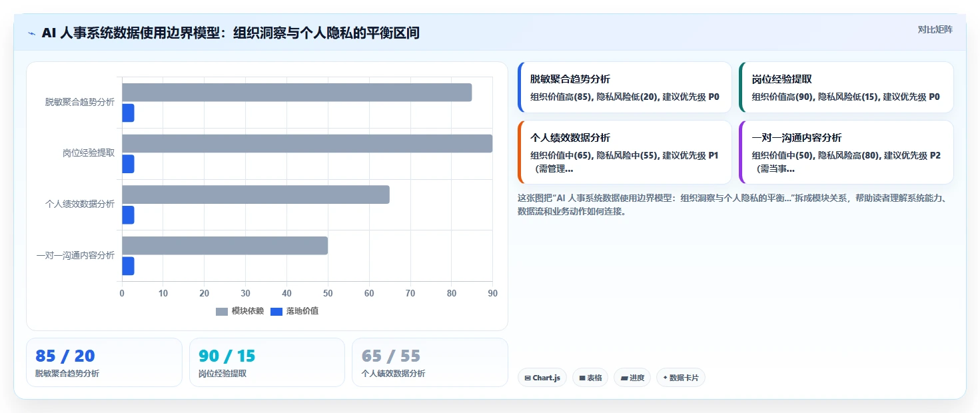Select the Chart.js tag chip
The width and height of the screenshot is (980, 413).
542,378
